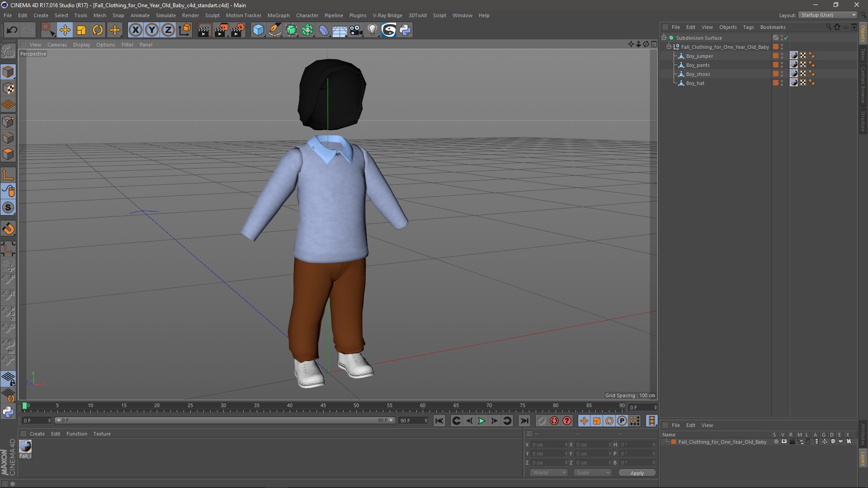Select the Rotate tool

[x=98, y=30]
